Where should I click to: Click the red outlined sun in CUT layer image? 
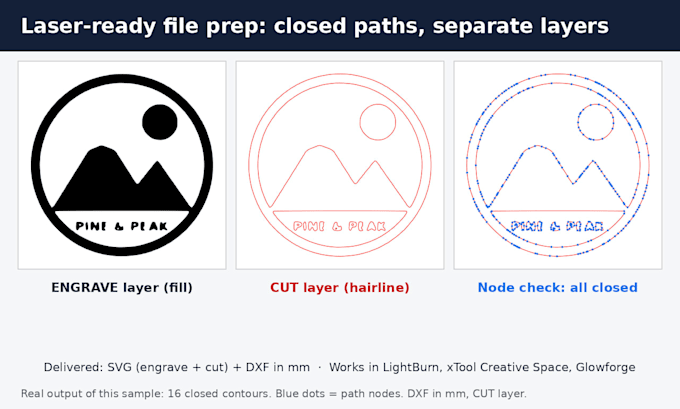pyautogui.click(x=378, y=122)
